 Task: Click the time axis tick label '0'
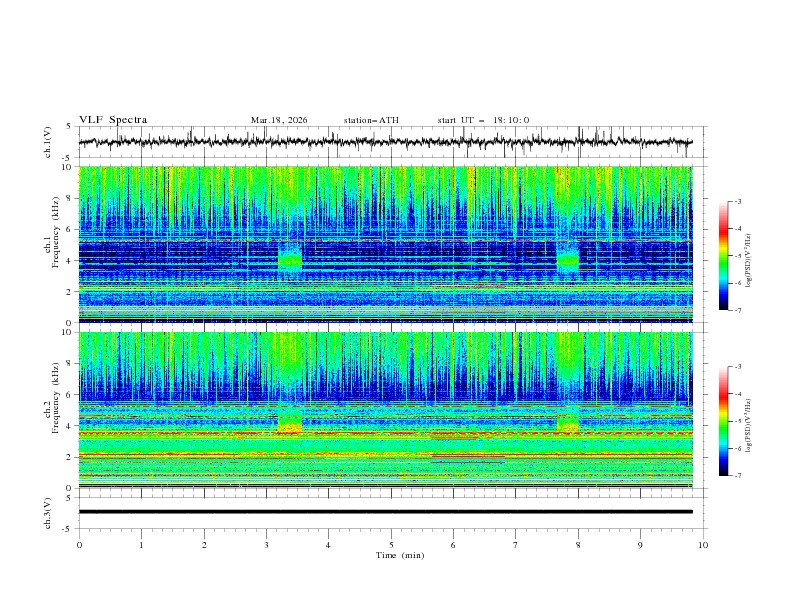(x=79, y=545)
